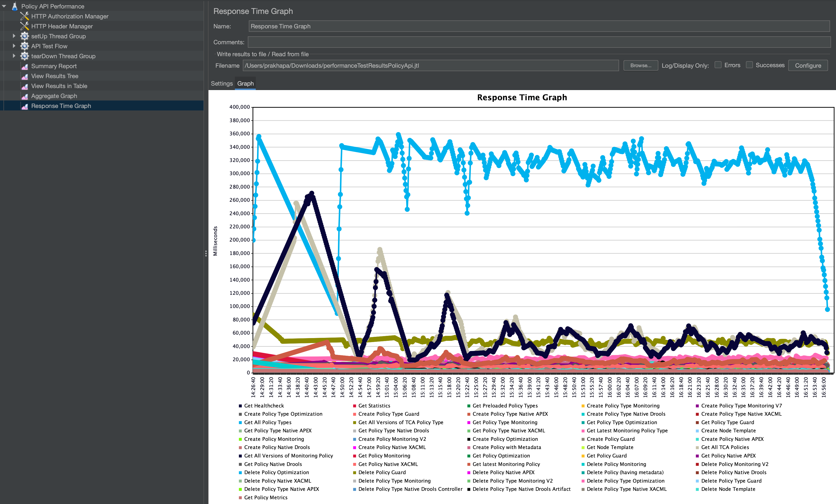Viewport: 836px width, 504px height.
Task: Select HTTP Header Manager in tree
Action: point(62,26)
